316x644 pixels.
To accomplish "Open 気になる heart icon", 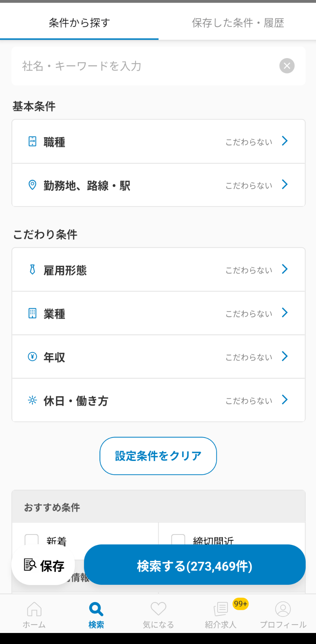I will tap(158, 609).
